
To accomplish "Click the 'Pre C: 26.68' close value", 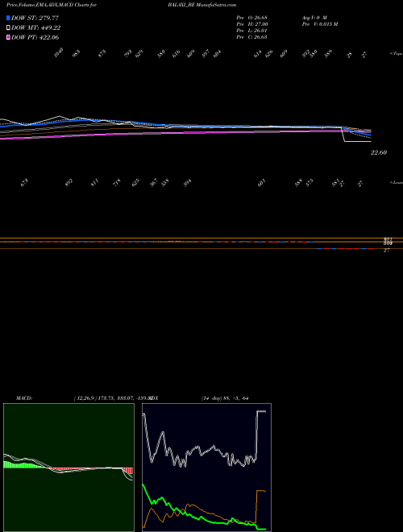I will tap(252, 36).
